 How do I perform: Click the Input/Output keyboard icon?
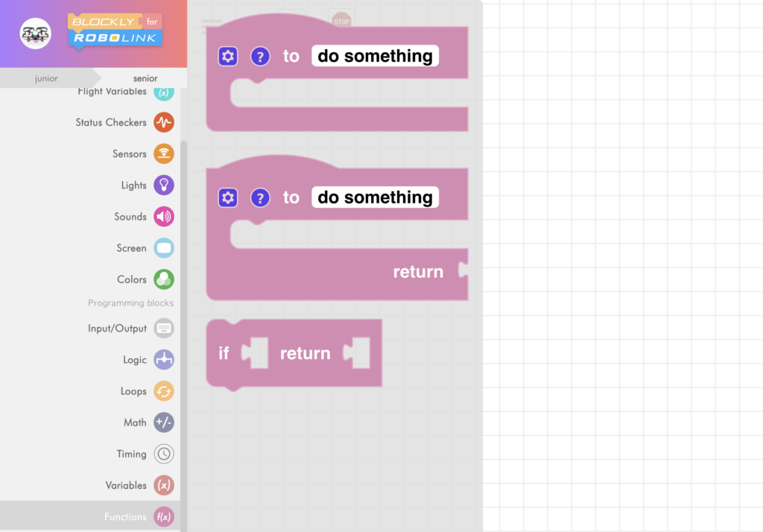click(x=164, y=328)
